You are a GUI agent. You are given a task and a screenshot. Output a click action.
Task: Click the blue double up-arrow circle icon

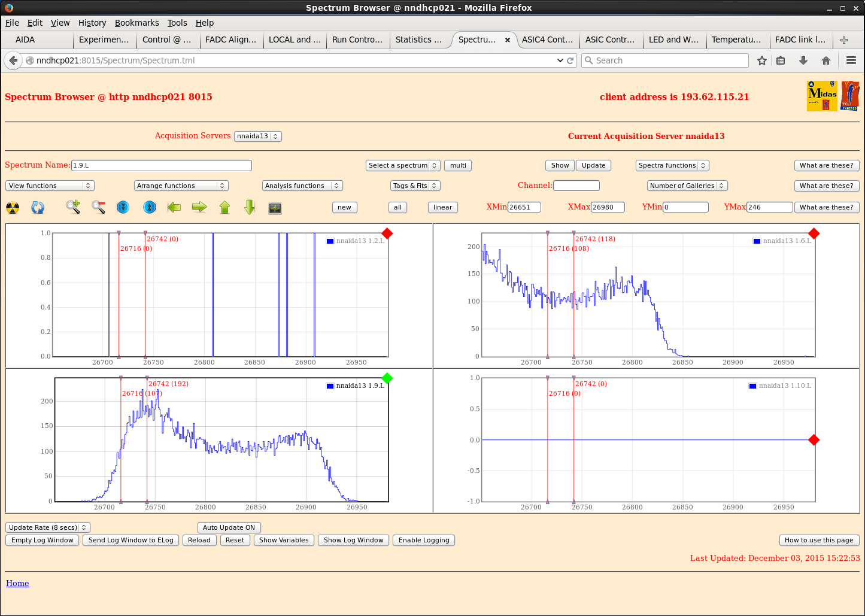(x=150, y=207)
